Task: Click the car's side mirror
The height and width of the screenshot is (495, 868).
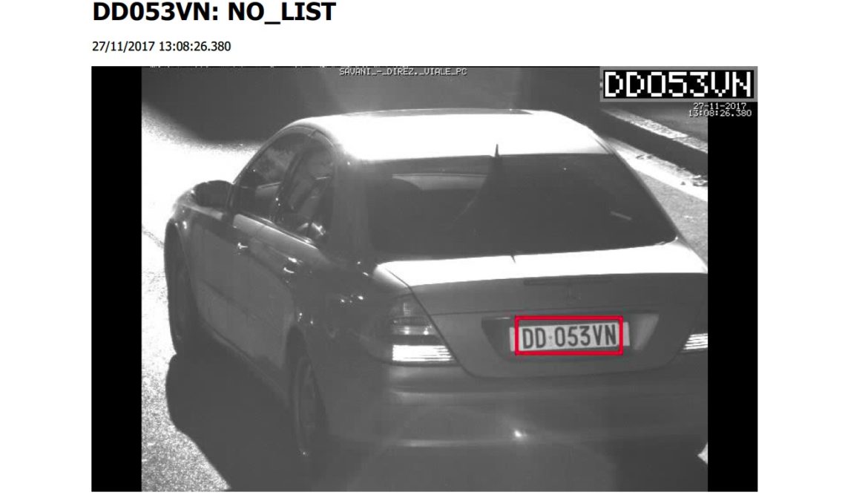Action: (211, 194)
